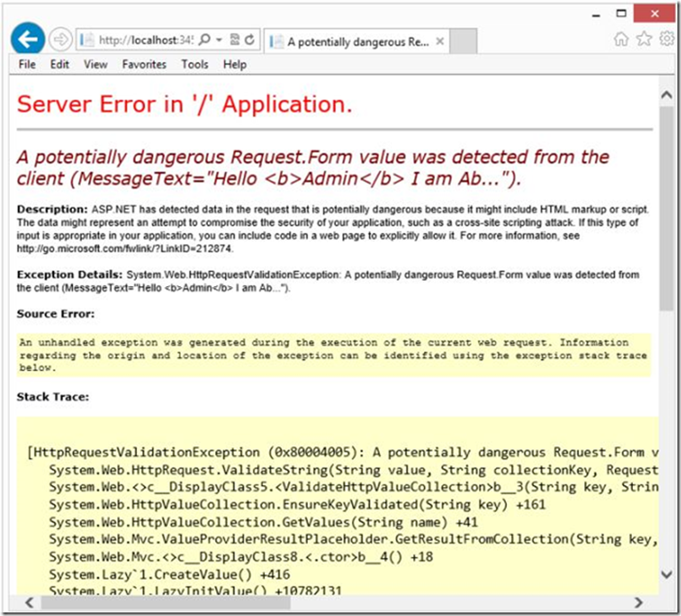Go back with the blue back arrow

point(28,39)
